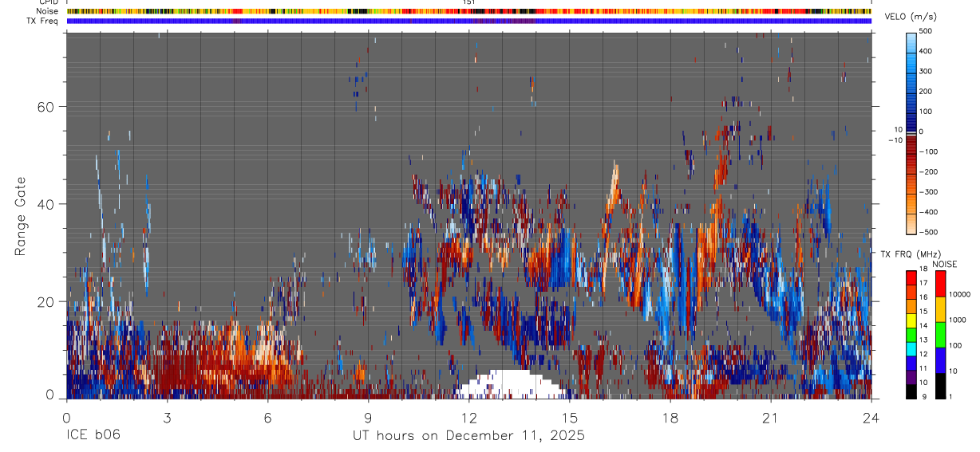Click the 15 tick on TX FRQ scale
The width and height of the screenshot is (980, 452).
point(923,312)
